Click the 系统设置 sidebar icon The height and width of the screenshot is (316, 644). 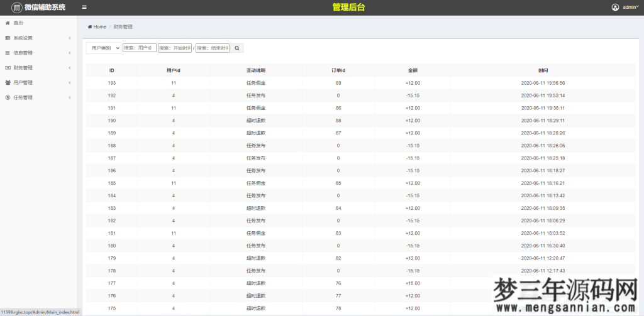8,38
